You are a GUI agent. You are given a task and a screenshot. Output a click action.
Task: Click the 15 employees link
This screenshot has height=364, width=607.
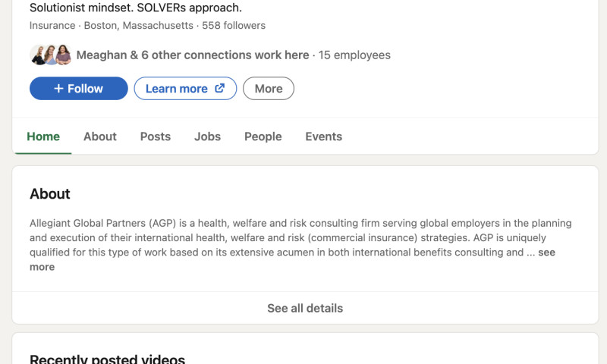[354, 55]
